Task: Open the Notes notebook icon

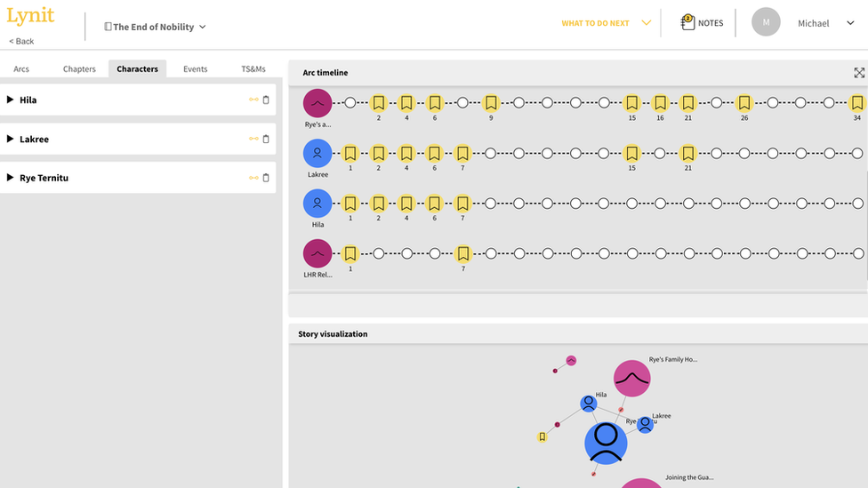Action: pyautogui.click(x=687, y=23)
